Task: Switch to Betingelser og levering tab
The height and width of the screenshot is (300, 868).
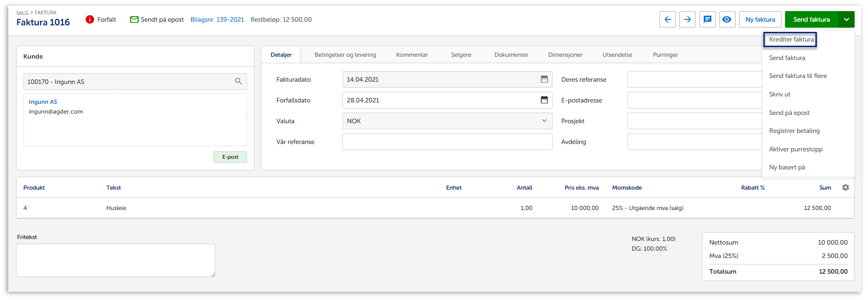Action: [345, 55]
